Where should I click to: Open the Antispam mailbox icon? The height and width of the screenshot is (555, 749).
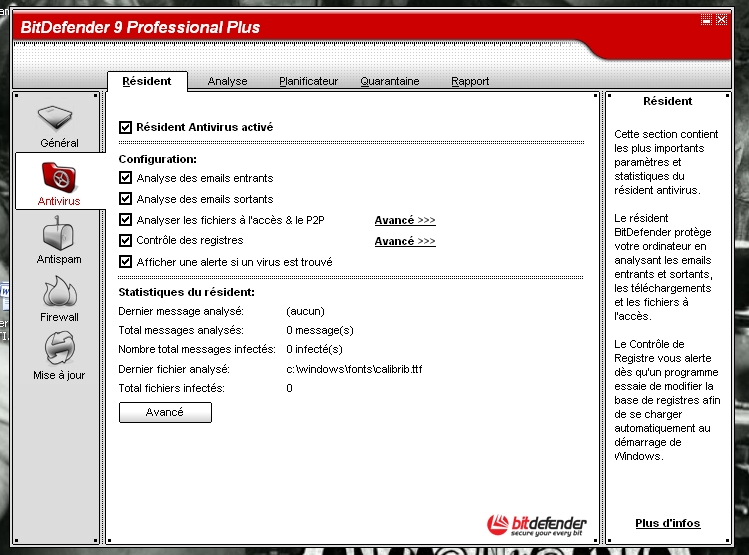point(58,233)
